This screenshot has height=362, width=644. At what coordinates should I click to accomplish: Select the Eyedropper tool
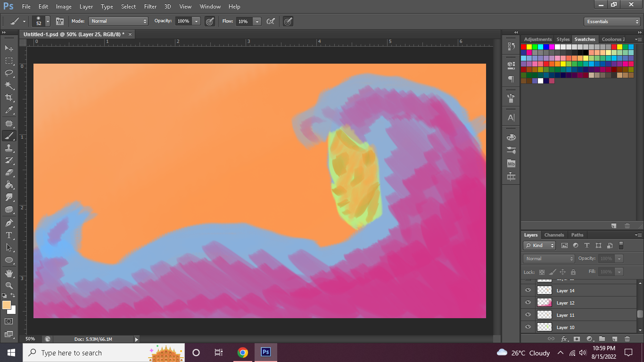(x=9, y=110)
